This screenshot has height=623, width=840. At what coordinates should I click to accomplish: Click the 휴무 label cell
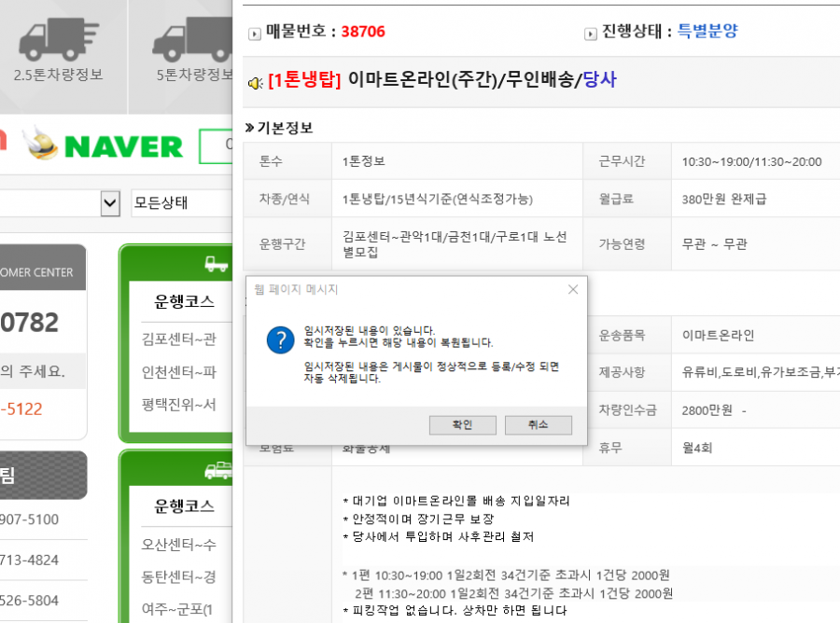[627, 448]
